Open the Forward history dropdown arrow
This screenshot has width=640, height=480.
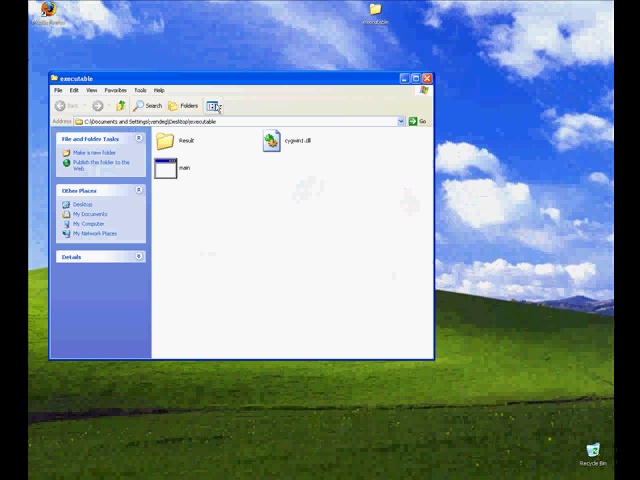(x=109, y=106)
